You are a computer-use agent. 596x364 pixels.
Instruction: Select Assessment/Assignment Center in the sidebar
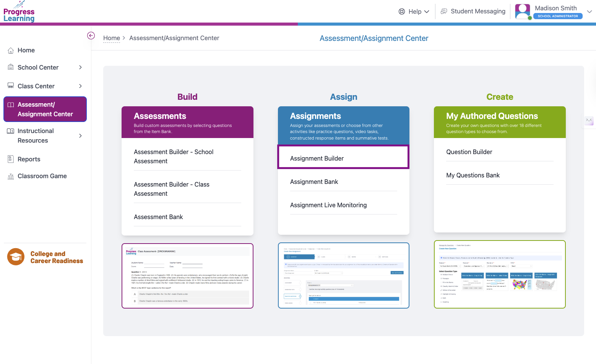click(x=45, y=109)
